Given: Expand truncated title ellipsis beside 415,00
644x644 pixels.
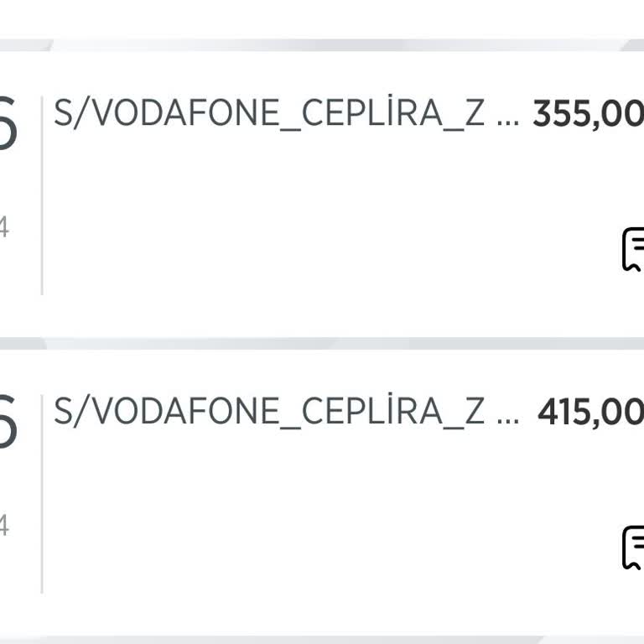Looking at the screenshot, I should coord(508,417).
